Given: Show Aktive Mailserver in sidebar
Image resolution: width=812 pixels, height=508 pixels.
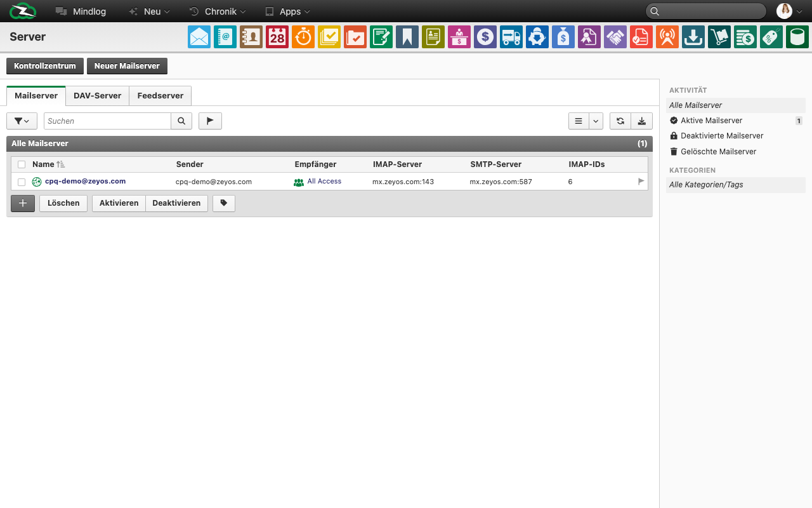Looking at the screenshot, I should point(736,121).
